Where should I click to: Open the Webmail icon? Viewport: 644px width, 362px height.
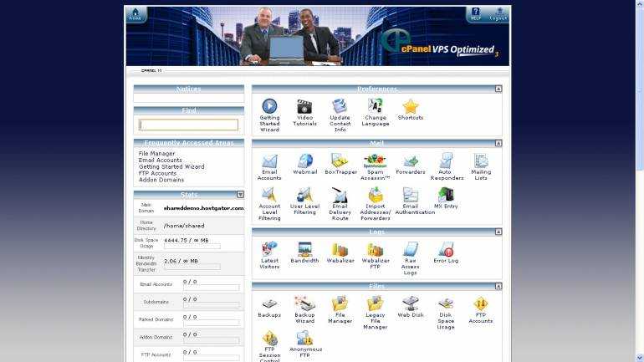[x=304, y=161]
